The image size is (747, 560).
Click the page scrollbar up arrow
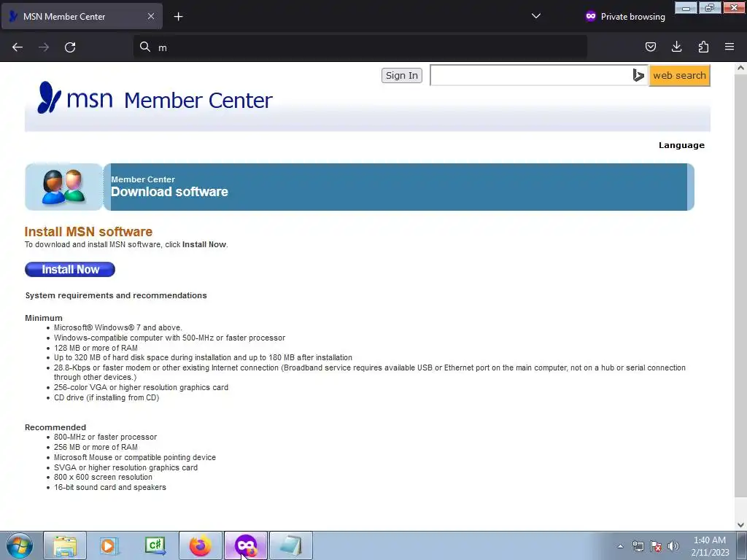click(x=740, y=68)
